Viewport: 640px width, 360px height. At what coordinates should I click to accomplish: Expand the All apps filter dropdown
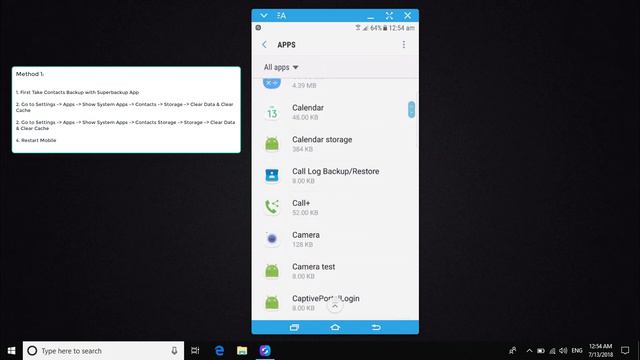[x=281, y=67]
